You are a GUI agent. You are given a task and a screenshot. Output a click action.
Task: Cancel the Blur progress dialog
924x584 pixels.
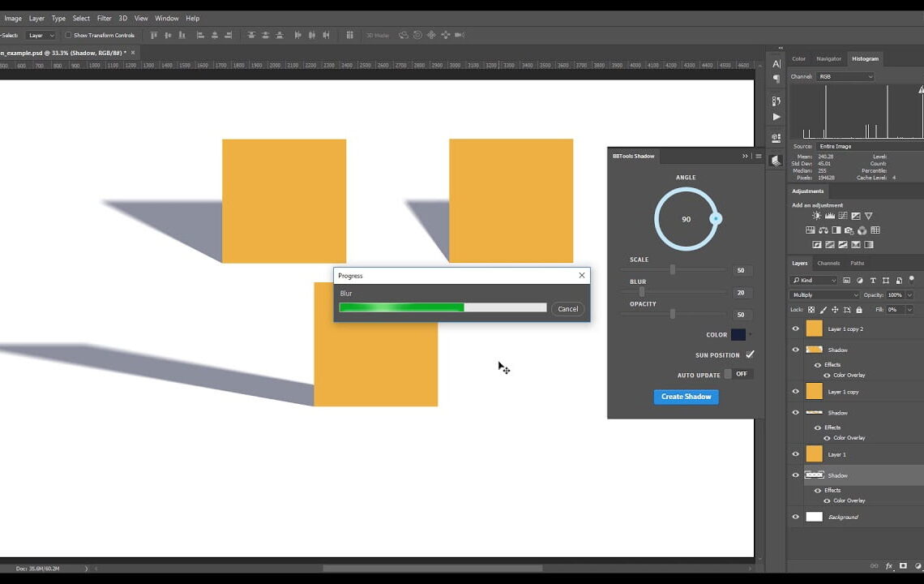coord(567,309)
